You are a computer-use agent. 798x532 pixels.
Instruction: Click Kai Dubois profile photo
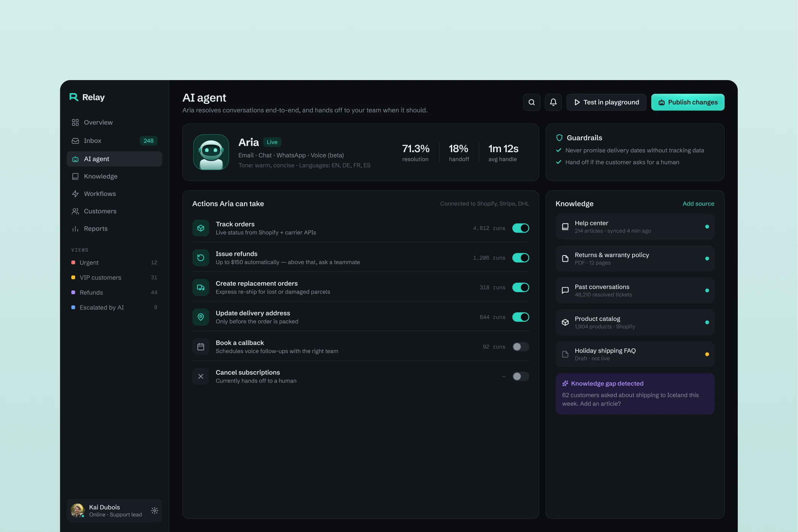point(77,510)
